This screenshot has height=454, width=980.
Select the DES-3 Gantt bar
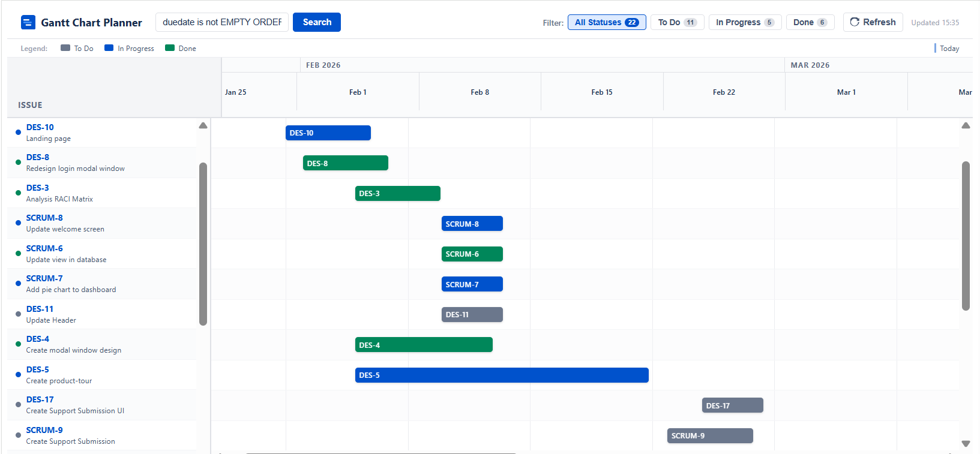pyautogui.click(x=398, y=194)
